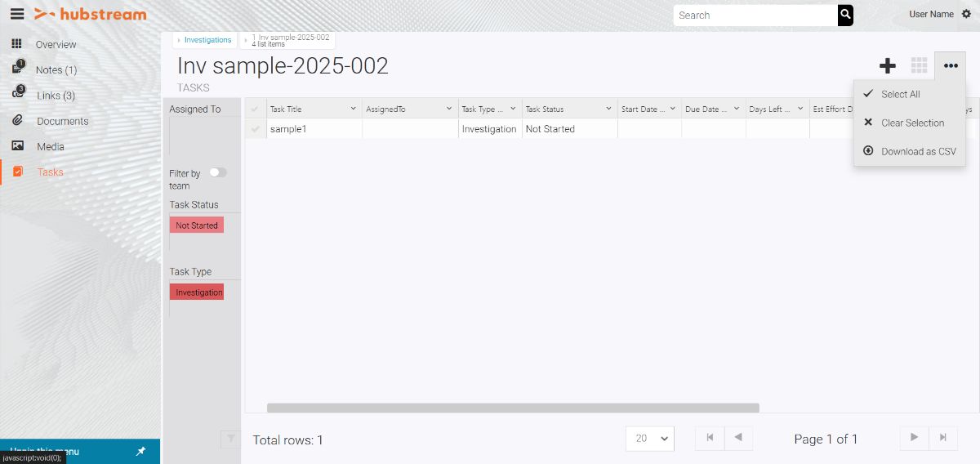This screenshot has width=980, height=464.
Task: Tick the sample1 row checkbox
Action: [256, 129]
